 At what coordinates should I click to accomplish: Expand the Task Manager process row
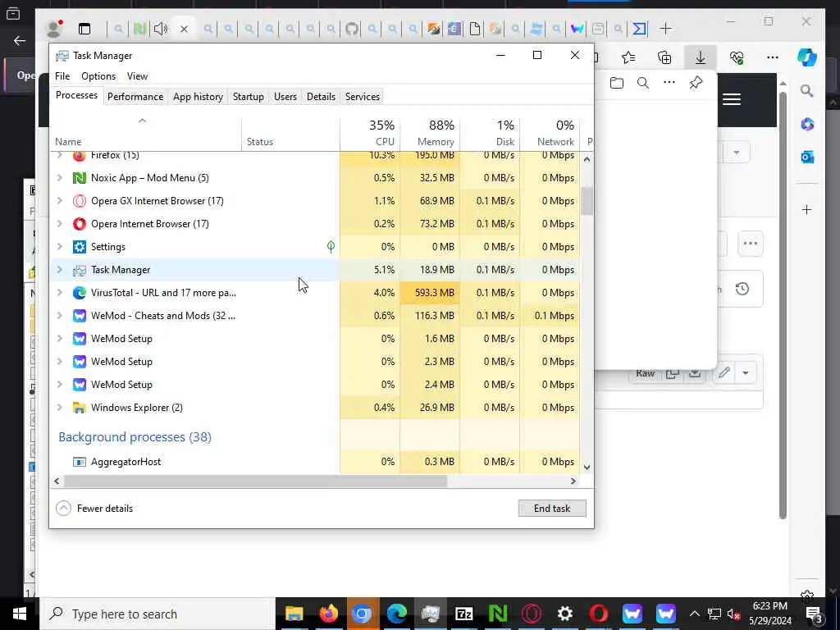point(59,270)
